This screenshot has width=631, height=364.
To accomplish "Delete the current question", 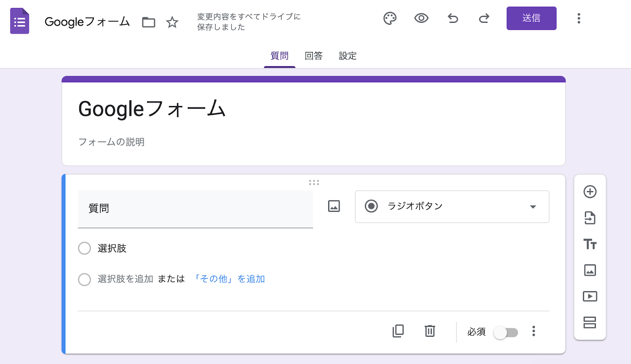I will point(429,331).
